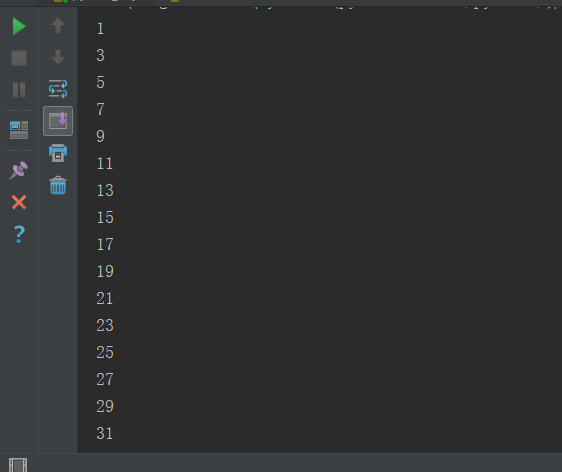Click the Down the Stack Trace arrow
Screen dimensions: 562x472
[x=58, y=57]
